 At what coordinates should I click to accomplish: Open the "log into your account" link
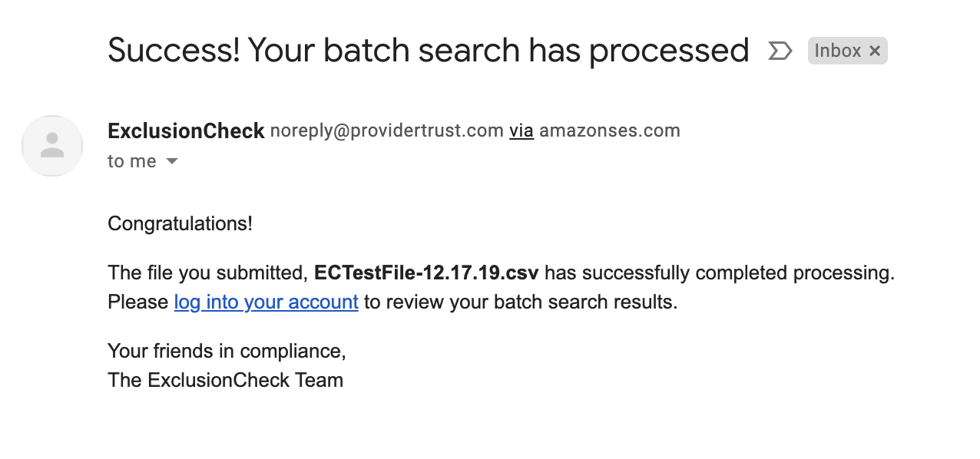[x=266, y=302]
